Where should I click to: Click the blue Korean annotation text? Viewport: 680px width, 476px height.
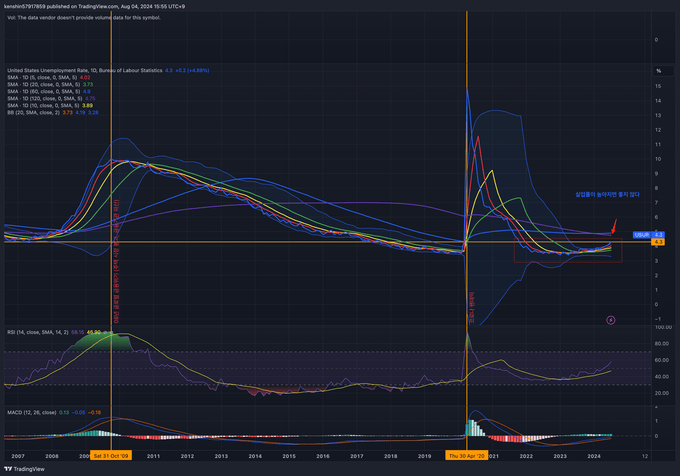[x=607, y=195]
